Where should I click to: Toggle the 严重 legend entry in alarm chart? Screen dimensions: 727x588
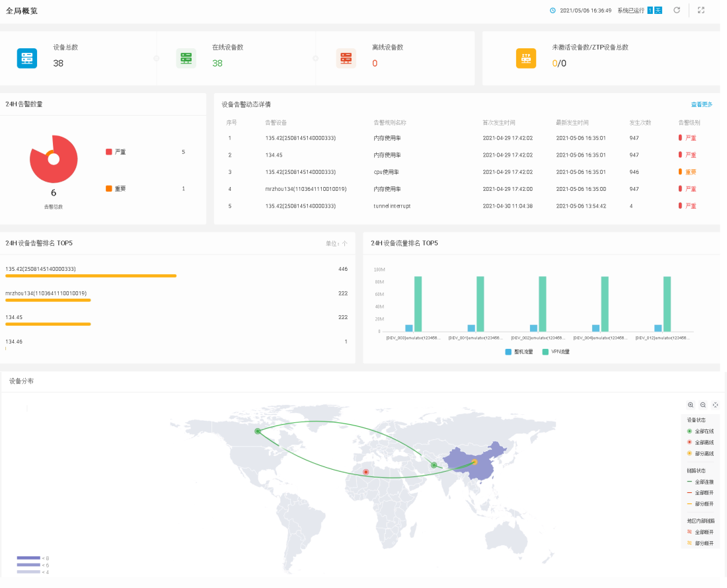(116, 152)
